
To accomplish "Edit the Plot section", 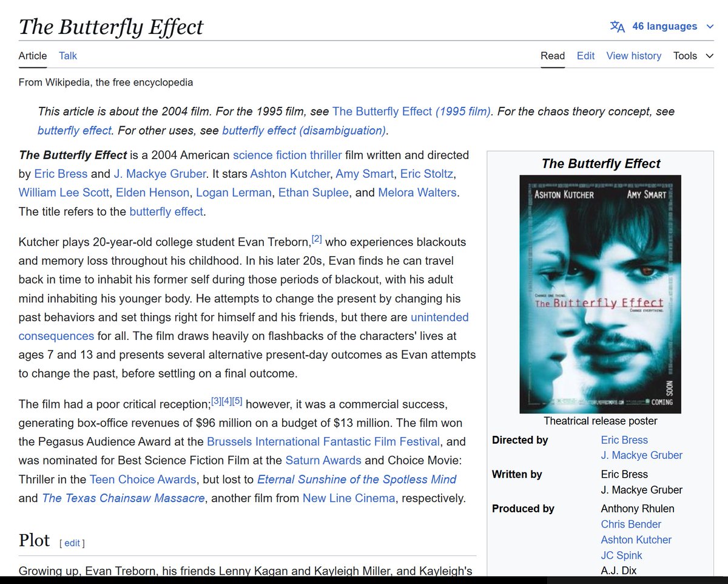I will (x=72, y=543).
